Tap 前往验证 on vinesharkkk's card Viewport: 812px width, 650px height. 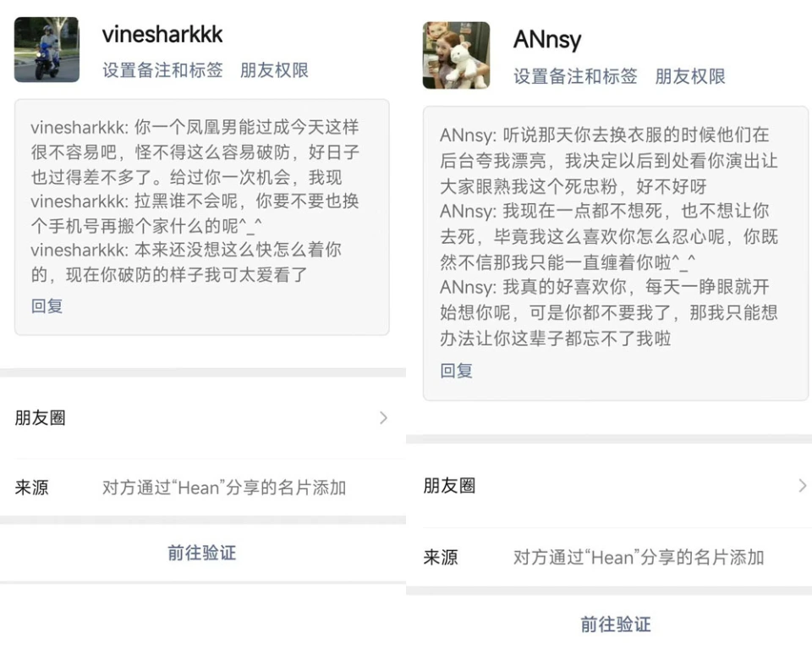pyautogui.click(x=202, y=553)
